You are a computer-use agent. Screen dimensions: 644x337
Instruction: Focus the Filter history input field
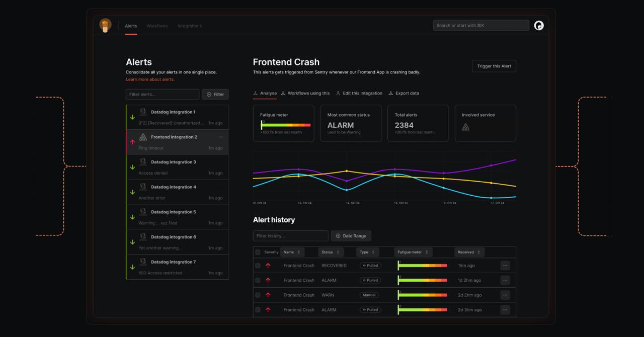pos(291,236)
